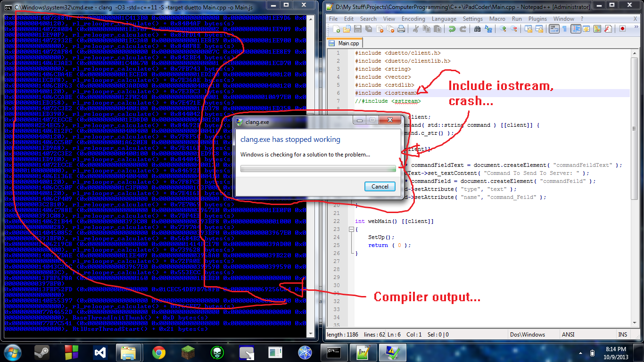
Task: Click "Dos\Windows" in the status bar
Action: pos(528,335)
